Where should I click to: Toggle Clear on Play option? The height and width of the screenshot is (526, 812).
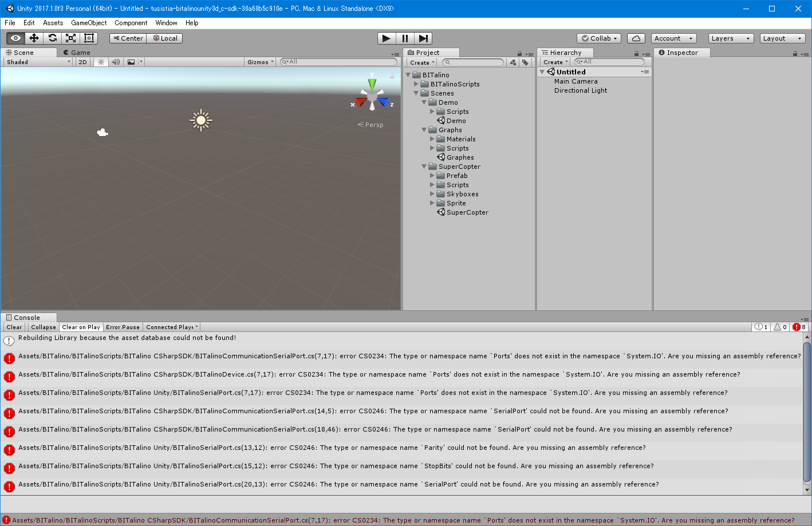tap(81, 327)
